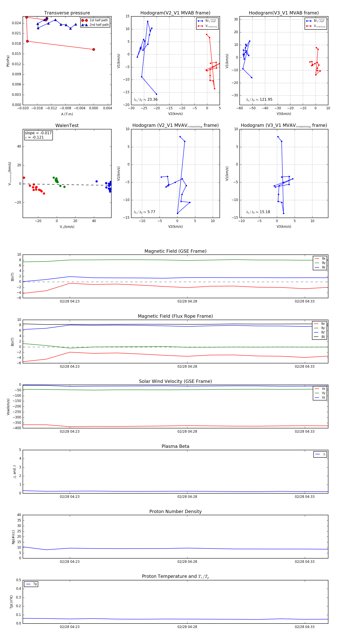351x644 pixels.
Task: Click the MVAV V3_V1 hodogram title
Action: point(284,125)
